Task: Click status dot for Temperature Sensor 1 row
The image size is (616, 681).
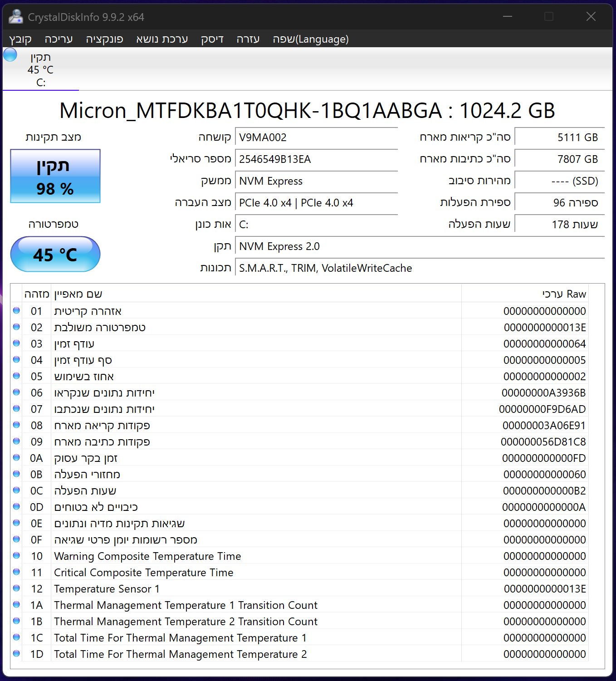Action: [x=16, y=588]
